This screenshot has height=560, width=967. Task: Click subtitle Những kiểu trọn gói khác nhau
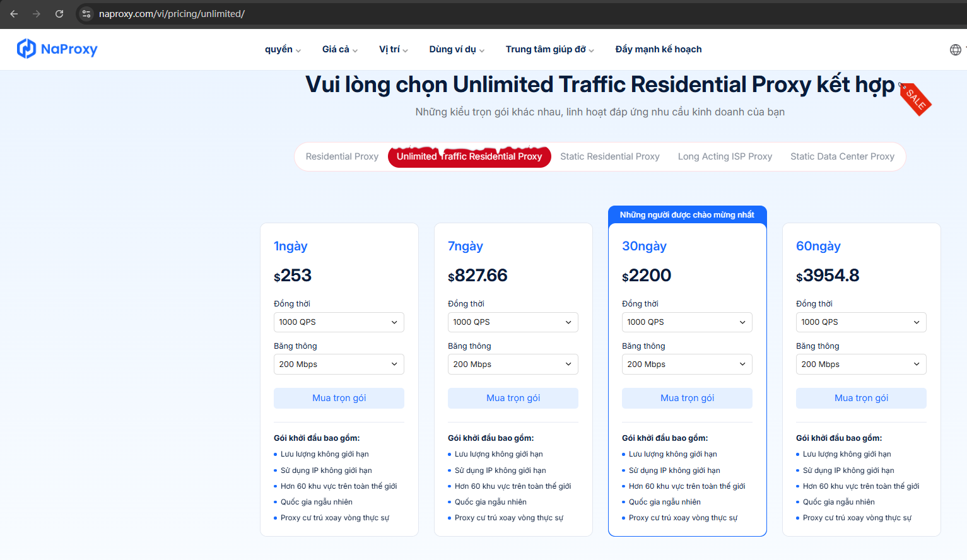click(600, 112)
